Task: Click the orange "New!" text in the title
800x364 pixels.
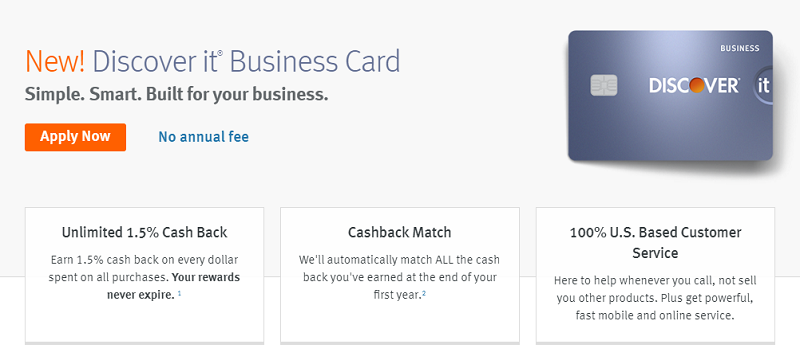Action: (55, 61)
